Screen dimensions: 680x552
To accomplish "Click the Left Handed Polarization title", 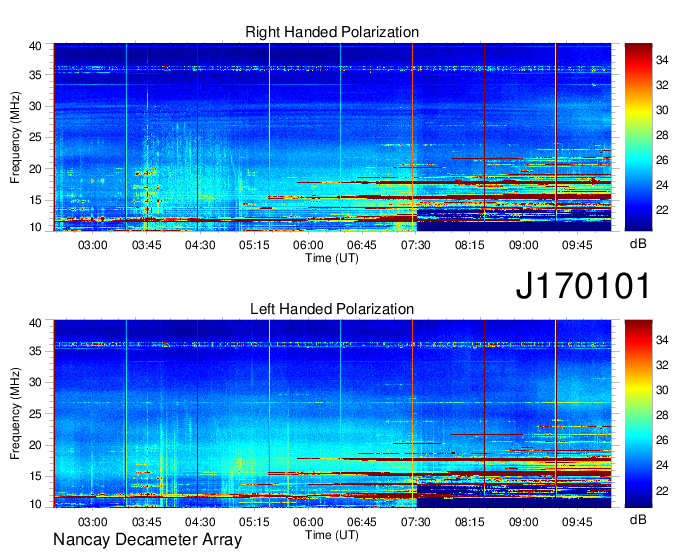I will (x=332, y=309).
